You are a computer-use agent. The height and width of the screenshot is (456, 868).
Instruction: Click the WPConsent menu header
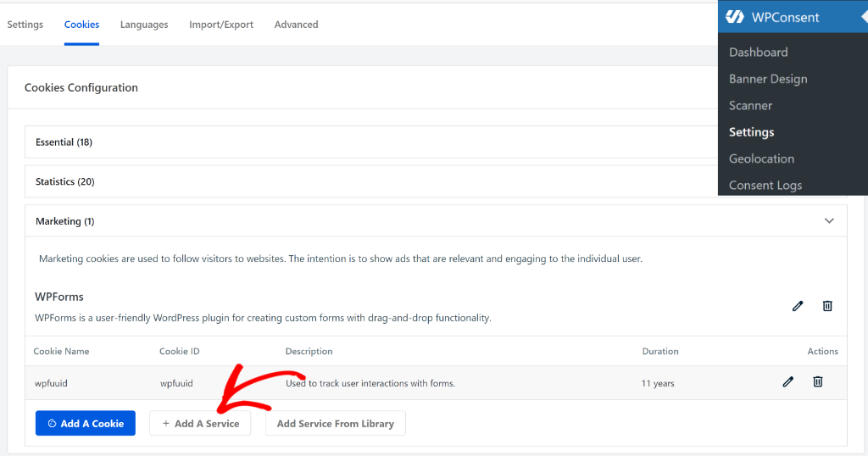pyautogui.click(x=793, y=17)
